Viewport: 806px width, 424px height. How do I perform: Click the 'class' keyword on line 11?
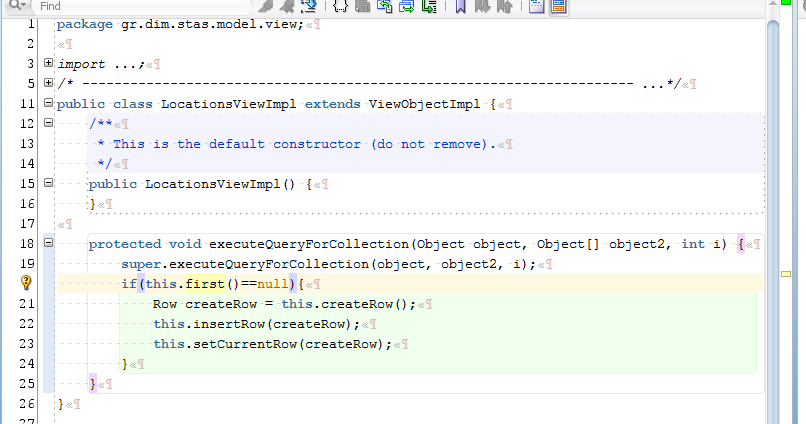point(133,104)
